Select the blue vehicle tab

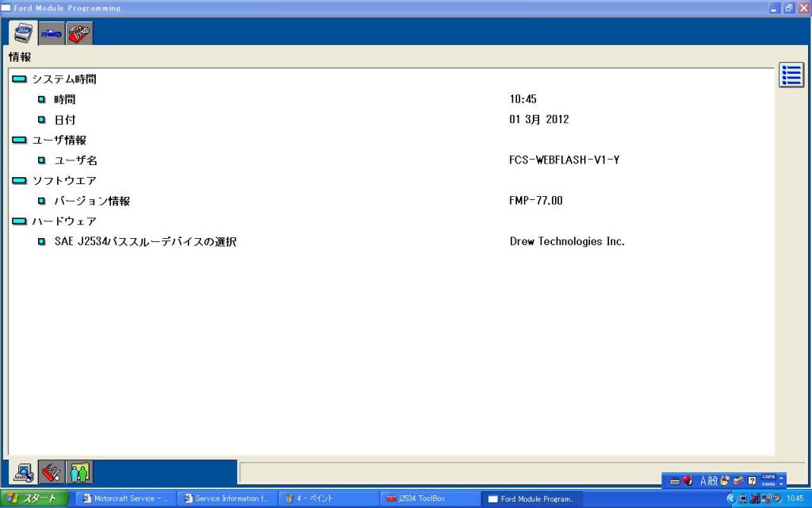52,33
